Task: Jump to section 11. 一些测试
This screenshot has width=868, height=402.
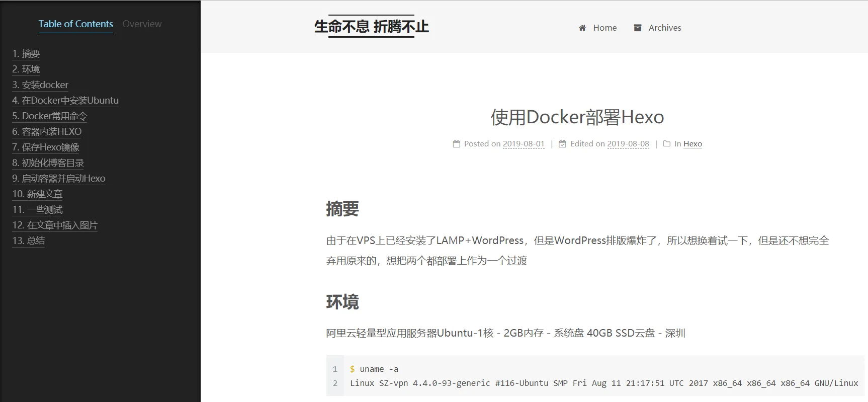Action: point(37,210)
